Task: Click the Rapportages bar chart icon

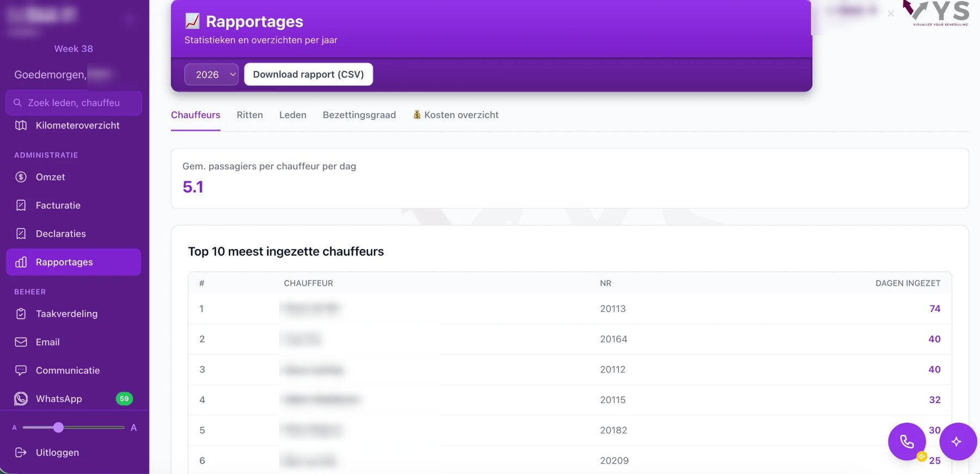Action: tap(21, 262)
